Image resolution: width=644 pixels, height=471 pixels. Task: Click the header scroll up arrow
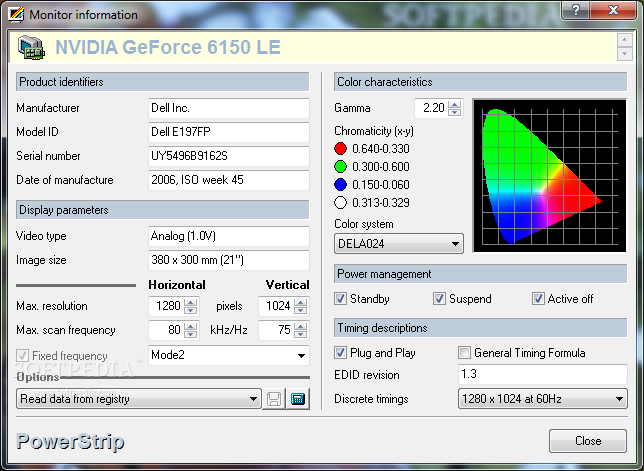pos(625,40)
